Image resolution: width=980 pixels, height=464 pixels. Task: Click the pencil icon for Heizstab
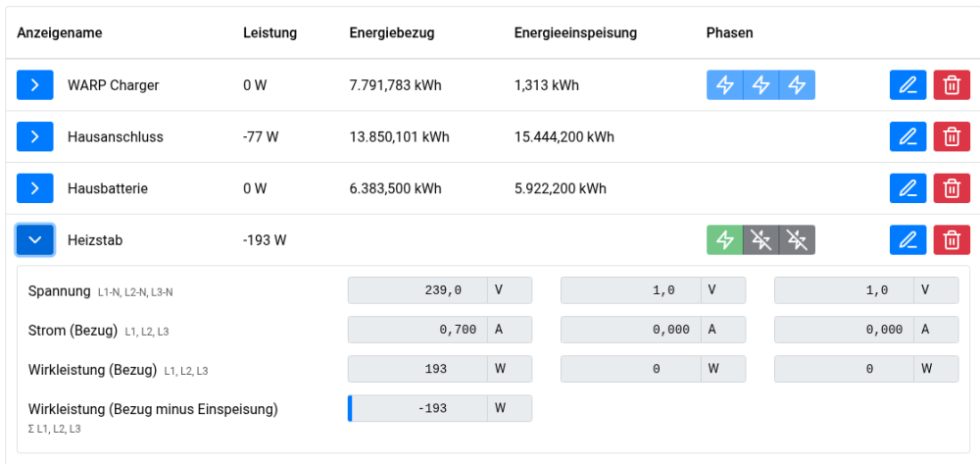click(907, 239)
